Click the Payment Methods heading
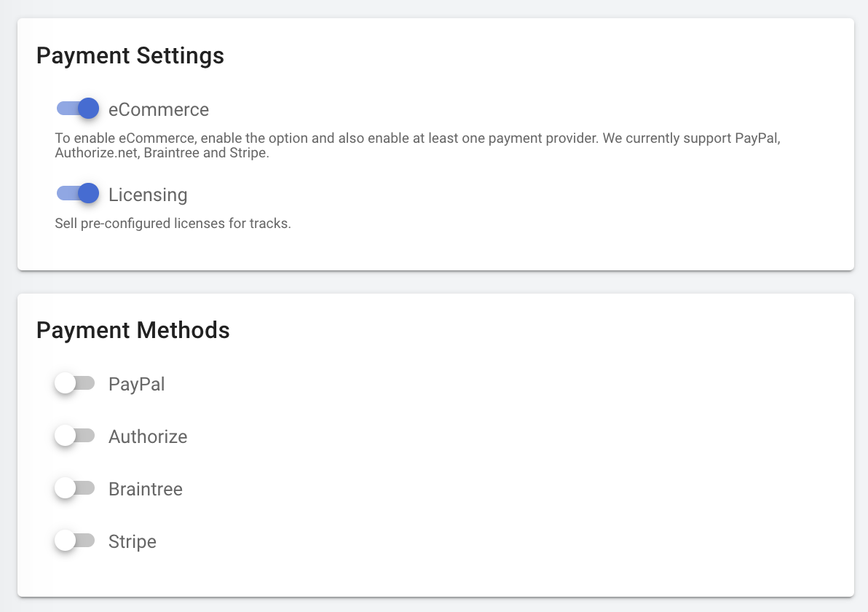 click(x=133, y=330)
